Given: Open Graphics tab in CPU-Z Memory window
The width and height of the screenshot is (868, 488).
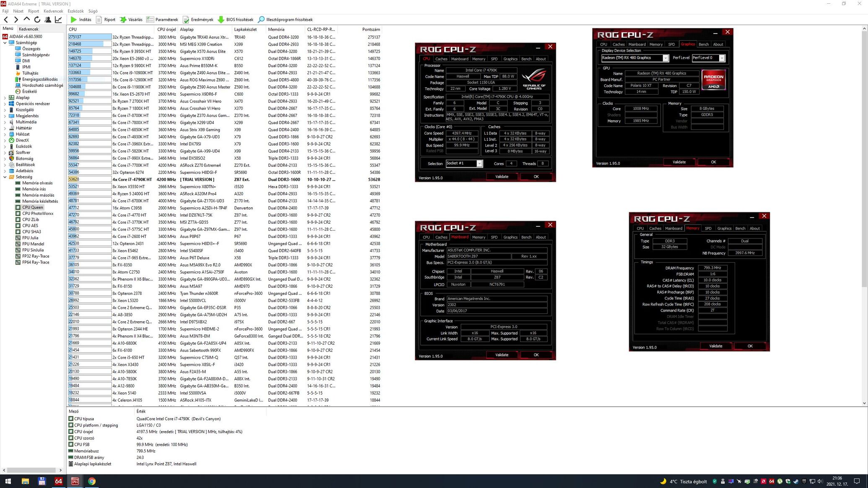Looking at the screenshot, I should (x=724, y=228).
